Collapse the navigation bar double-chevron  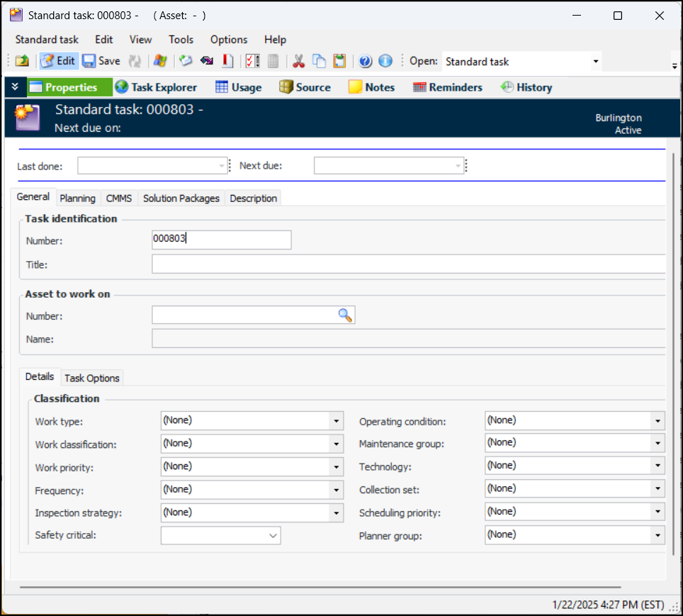[15, 87]
